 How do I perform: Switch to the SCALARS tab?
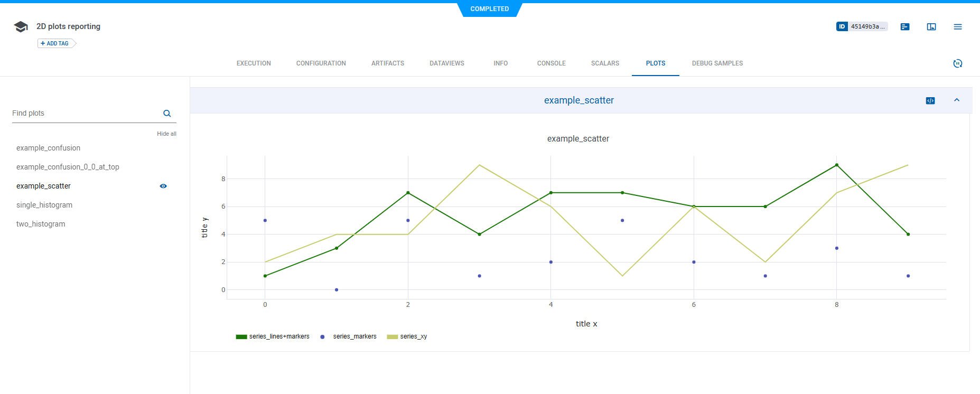[x=605, y=63]
